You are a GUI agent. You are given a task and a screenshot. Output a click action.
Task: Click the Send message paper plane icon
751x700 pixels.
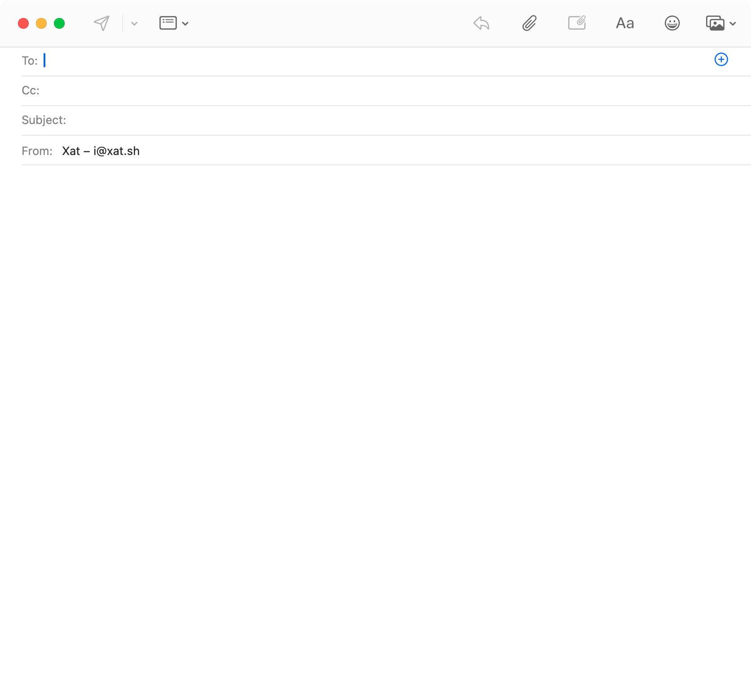pos(102,23)
